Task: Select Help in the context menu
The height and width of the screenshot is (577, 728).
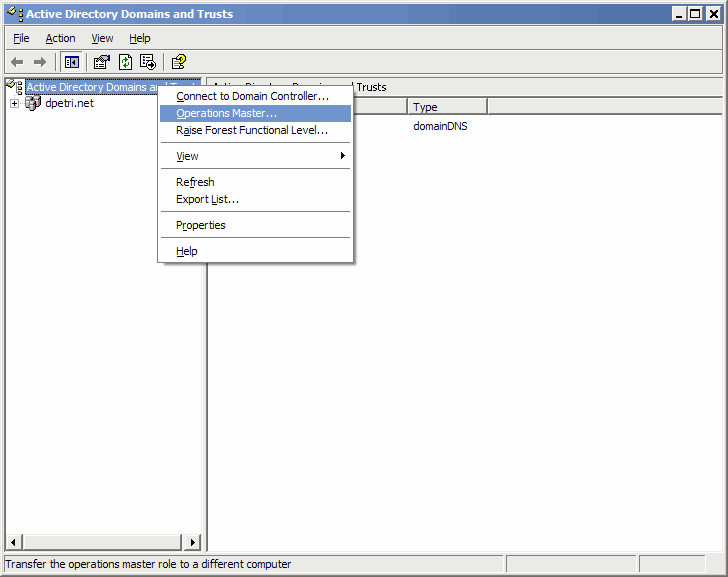Action: click(255, 251)
